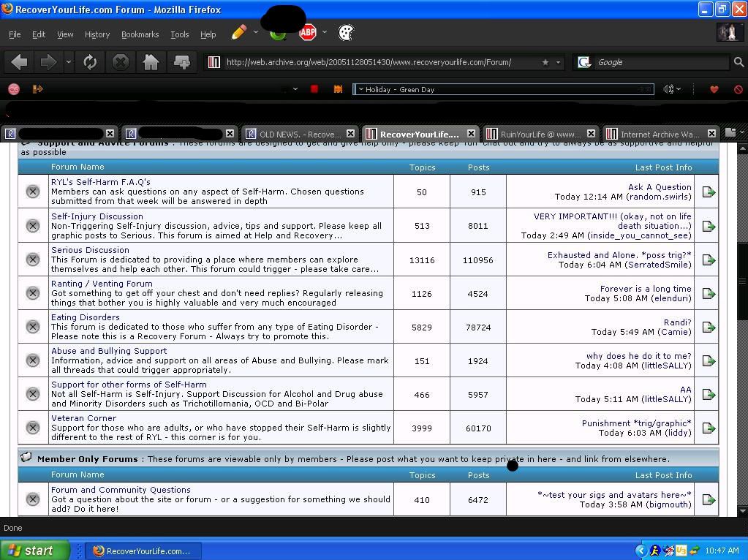The width and height of the screenshot is (748, 560).
Task: Switch to the Internet Archive Wayback tab
Action: click(658, 134)
